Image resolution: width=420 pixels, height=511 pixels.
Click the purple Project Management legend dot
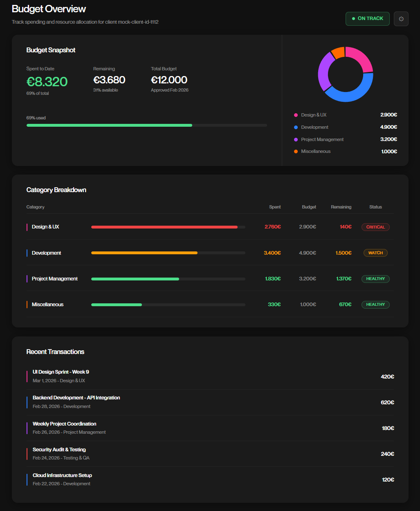click(296, 139)
